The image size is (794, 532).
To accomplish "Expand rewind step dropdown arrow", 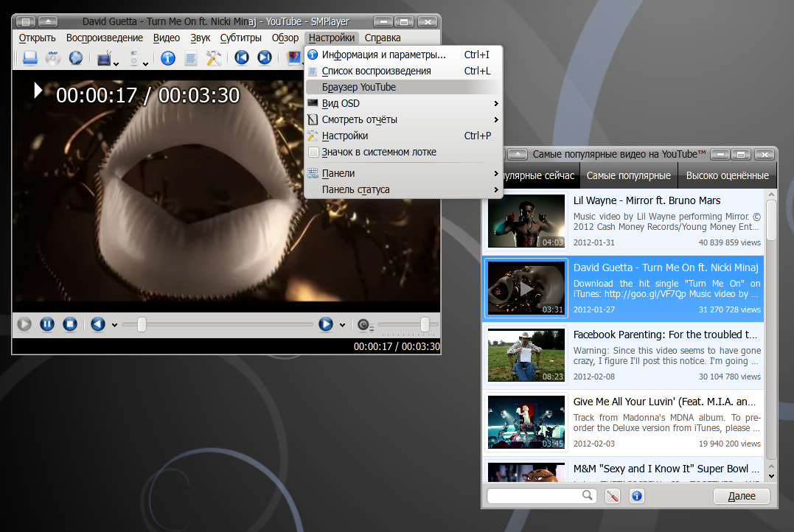I will point(114,325).
